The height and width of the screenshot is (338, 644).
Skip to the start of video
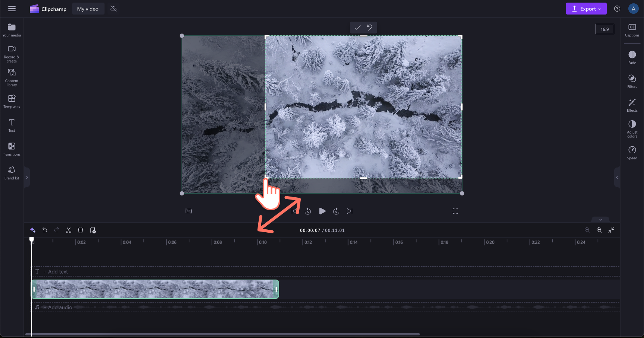[x=294, y=211]
